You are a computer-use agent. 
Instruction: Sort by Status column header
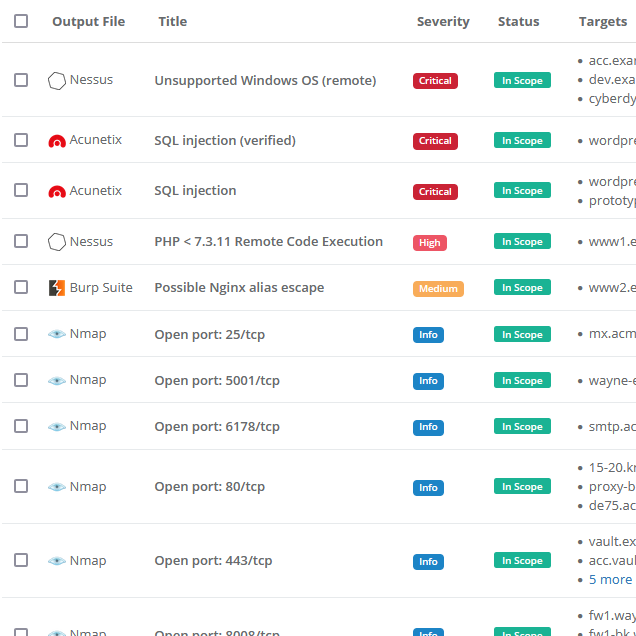pos(518,21)
